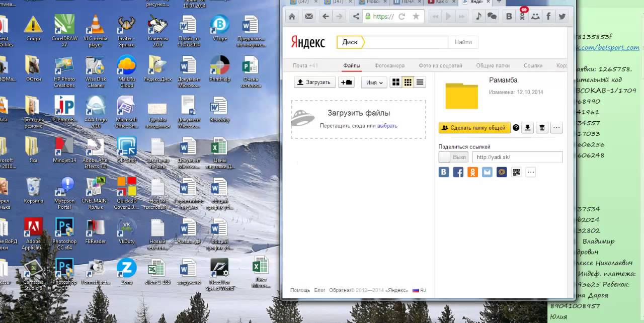
Task: Click the VKontakte B icon in browser toolbar
Action: (509, 16)
